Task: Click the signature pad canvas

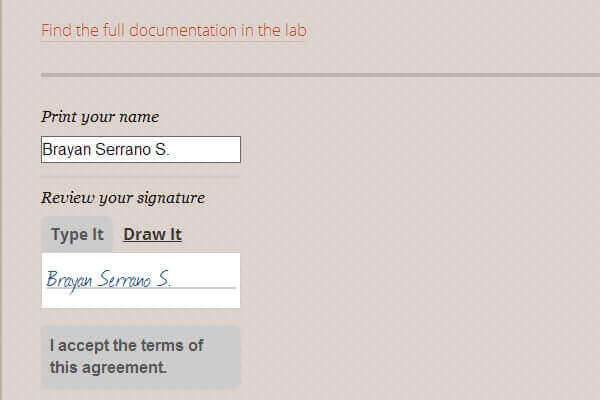Action: pos(140,280)
